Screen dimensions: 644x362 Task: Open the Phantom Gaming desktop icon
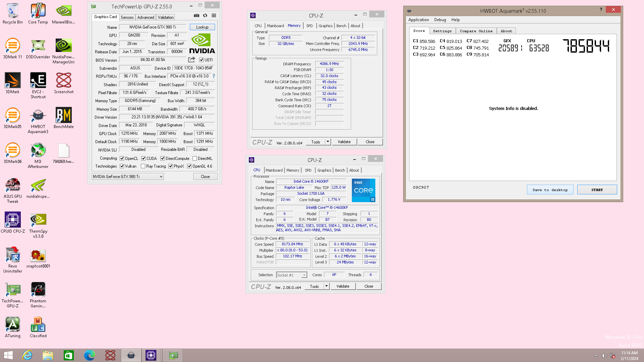point(38,294)
